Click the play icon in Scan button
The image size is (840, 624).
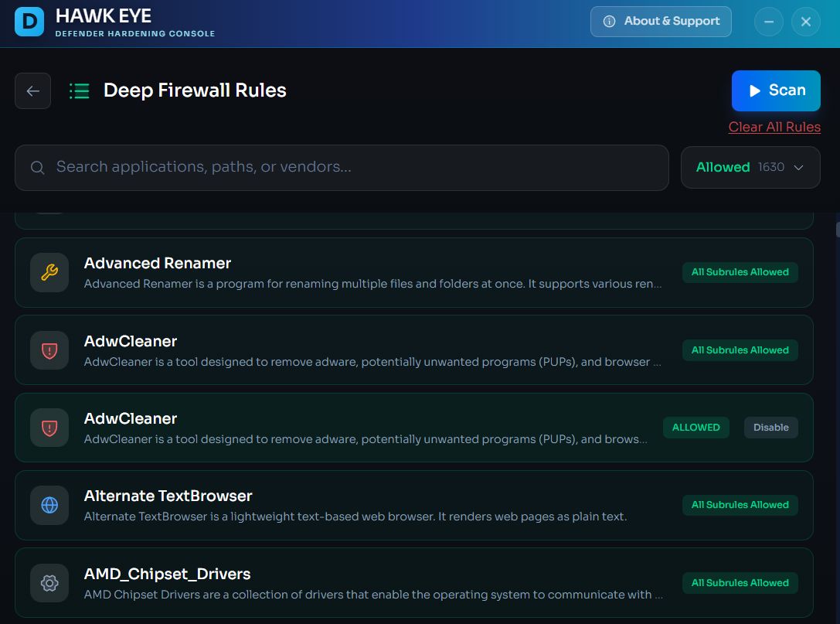click(x=754, y=90)
